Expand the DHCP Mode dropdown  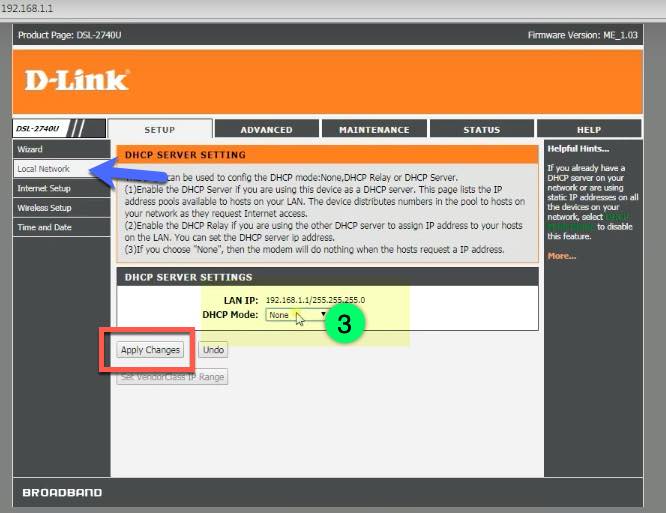tap(297, 315)
